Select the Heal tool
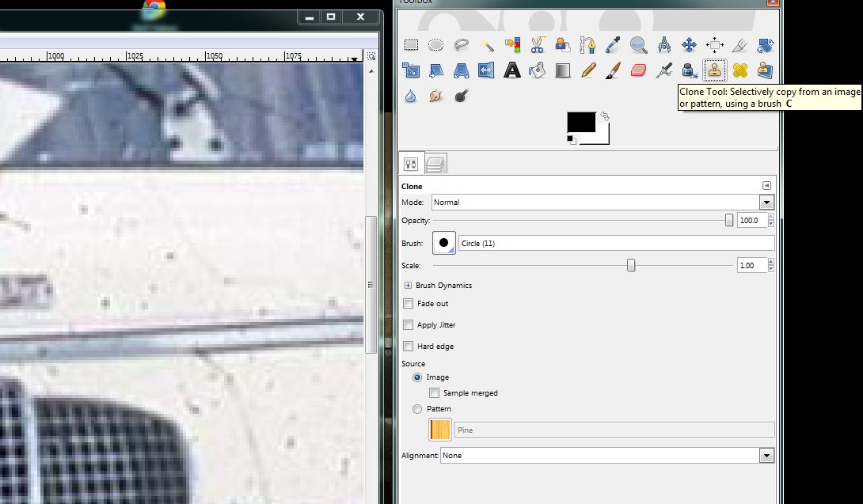Viewport: 863px width, 504px height. click(739, 70)
